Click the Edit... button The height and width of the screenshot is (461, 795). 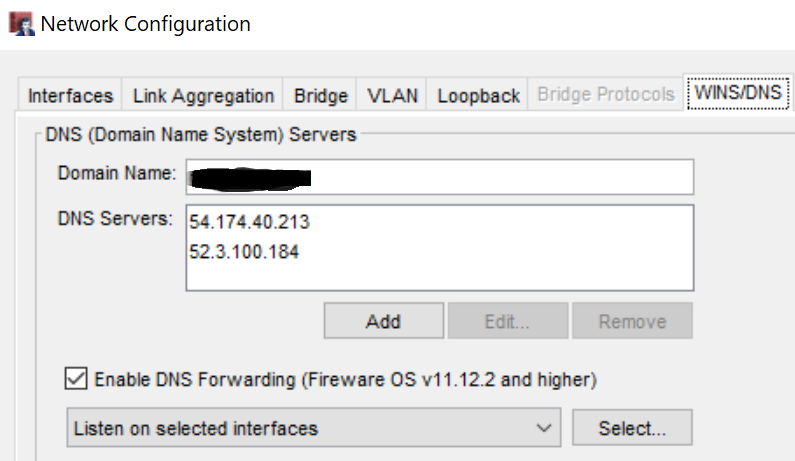[508, 321]
